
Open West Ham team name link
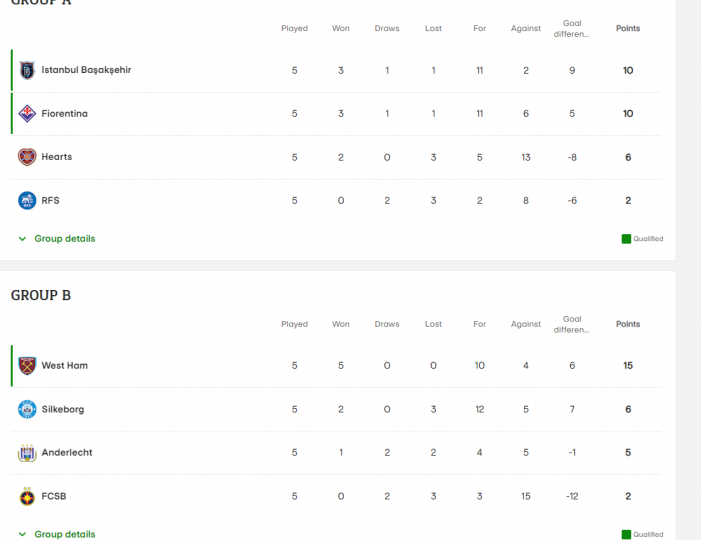coord(64,365)
